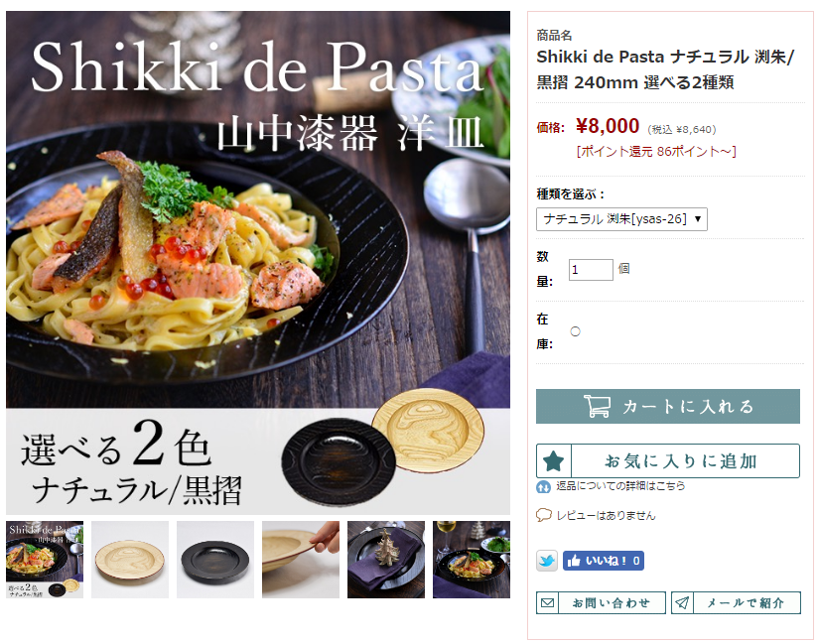818x644 pixels.
Task: Click お気に入りに追加 button
Action: (668, 461)
